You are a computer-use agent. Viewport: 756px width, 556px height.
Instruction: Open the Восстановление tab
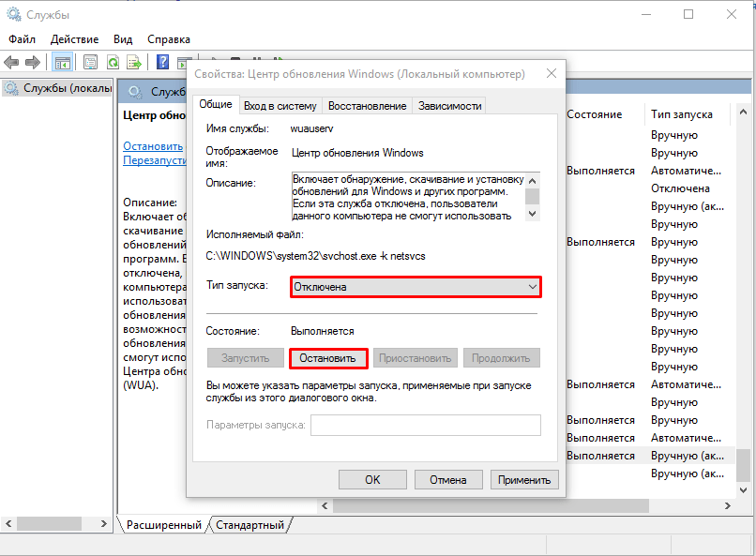368,106
